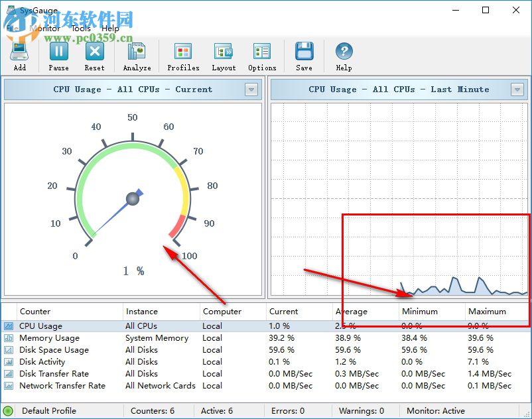The width and height of the screenshot is (532, 419).
Task: Select the Memory Usage counter row
Action: pyautogui.click(x=266, y=338)
